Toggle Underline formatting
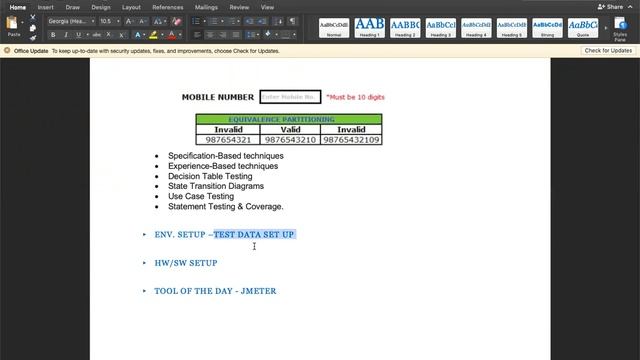 (x=78, y=35)
